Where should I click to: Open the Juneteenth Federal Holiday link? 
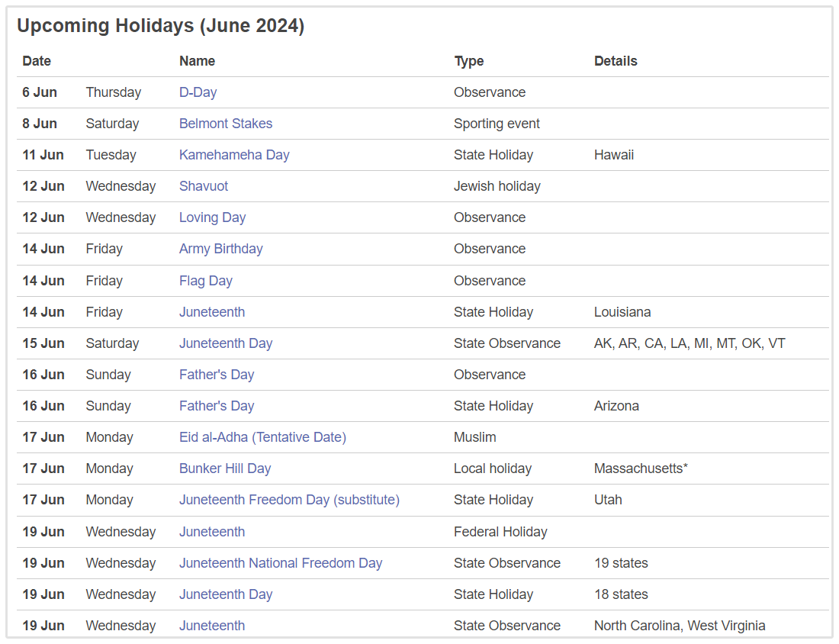click(x=212, y=532)
